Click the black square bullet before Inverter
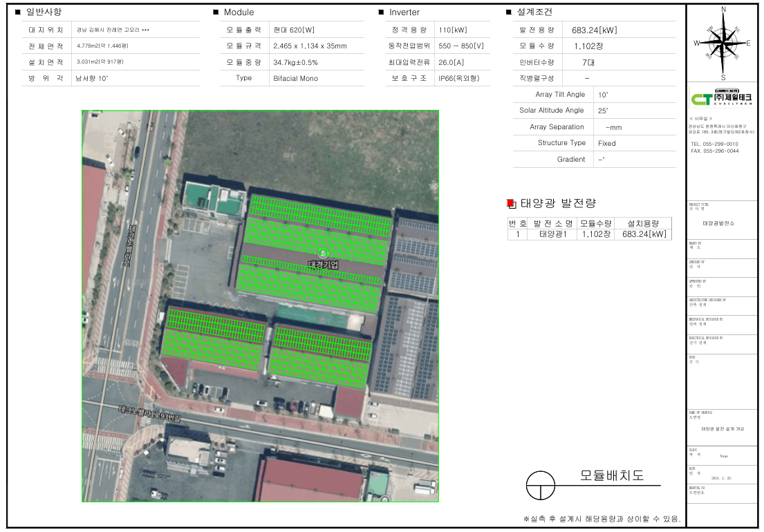The width and height of the screenshot is (764, 532). (382, 12)
